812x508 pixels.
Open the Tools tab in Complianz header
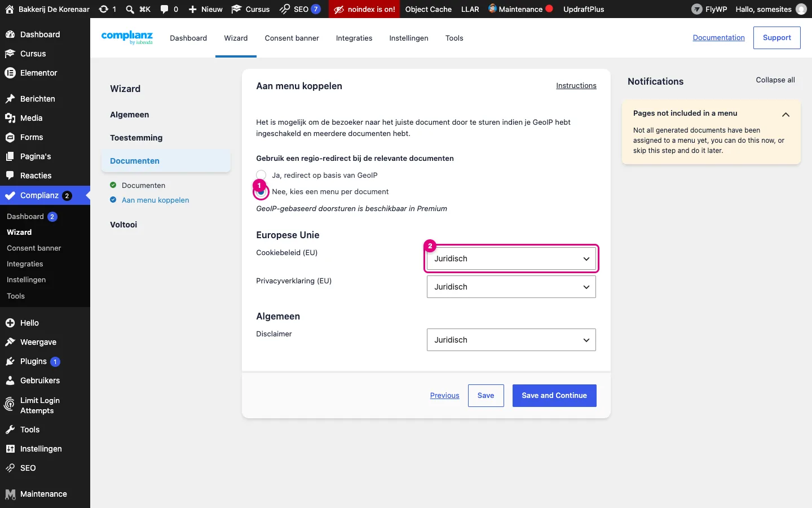[454, 38]
